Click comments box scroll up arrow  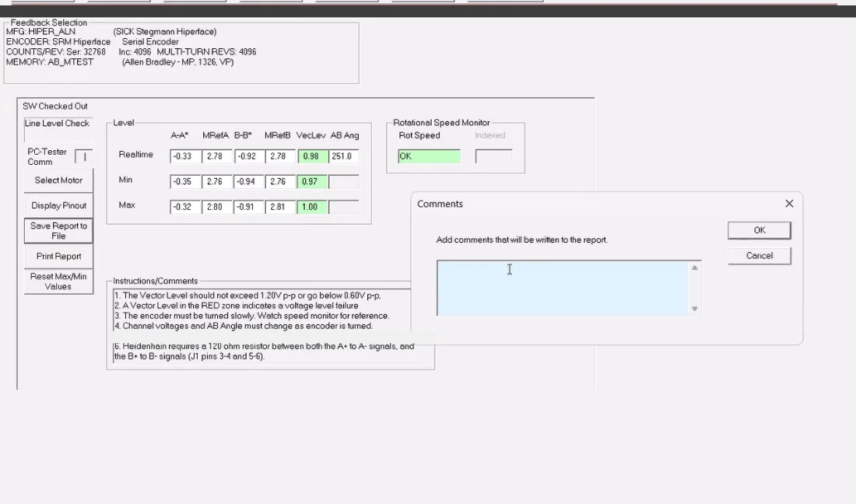pos(694,268)
